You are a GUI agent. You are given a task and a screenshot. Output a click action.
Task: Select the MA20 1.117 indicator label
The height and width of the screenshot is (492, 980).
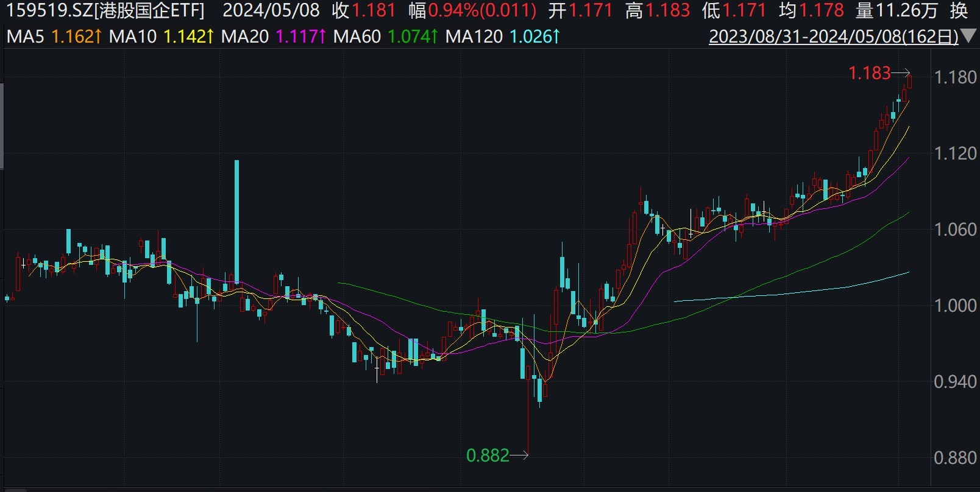coord(273,37)
